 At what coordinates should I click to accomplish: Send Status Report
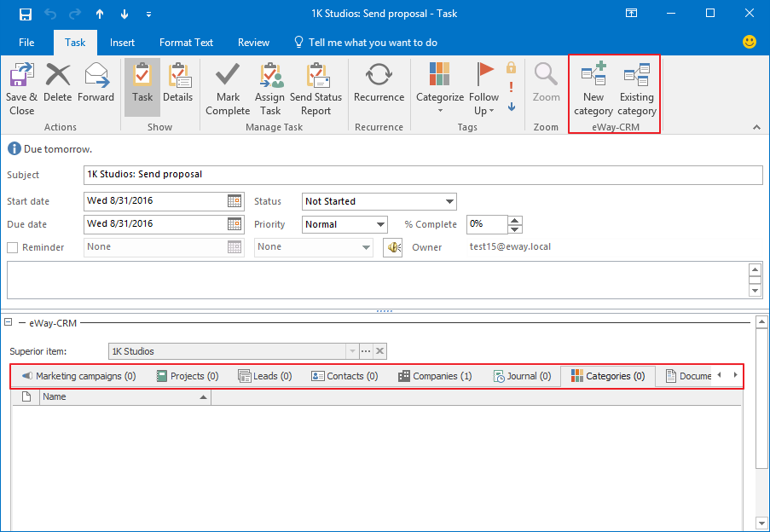[316, 89]
